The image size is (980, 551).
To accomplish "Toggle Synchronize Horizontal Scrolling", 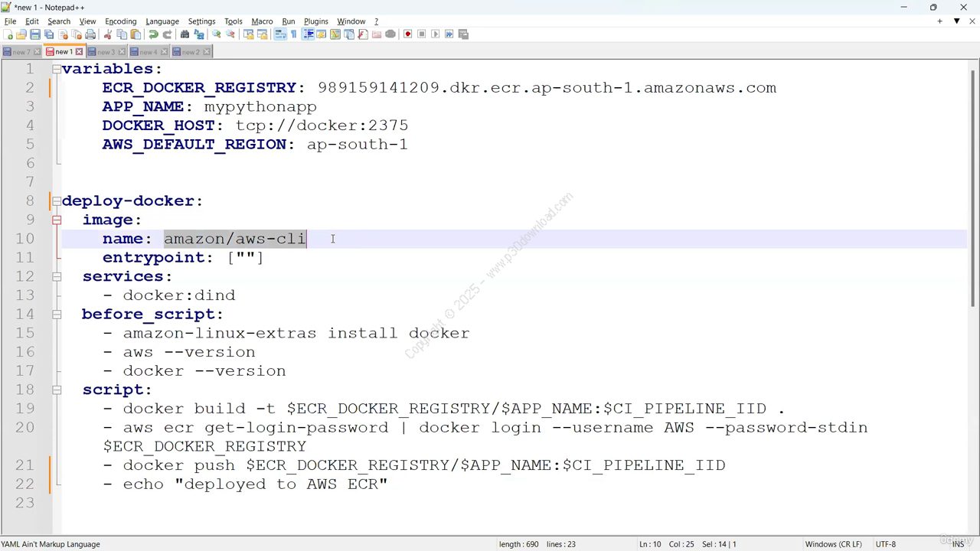I will [x=262, y=34].
